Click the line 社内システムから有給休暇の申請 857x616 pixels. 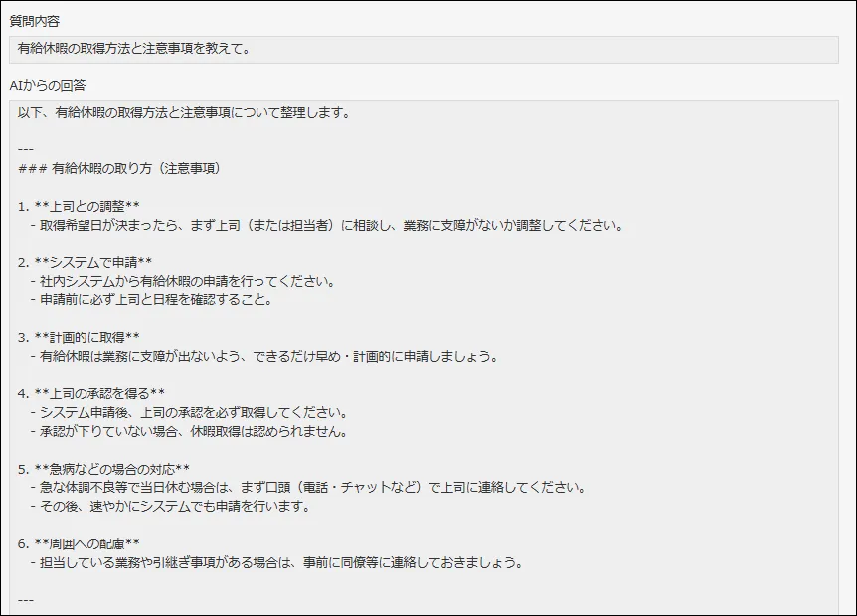(183, 282)
